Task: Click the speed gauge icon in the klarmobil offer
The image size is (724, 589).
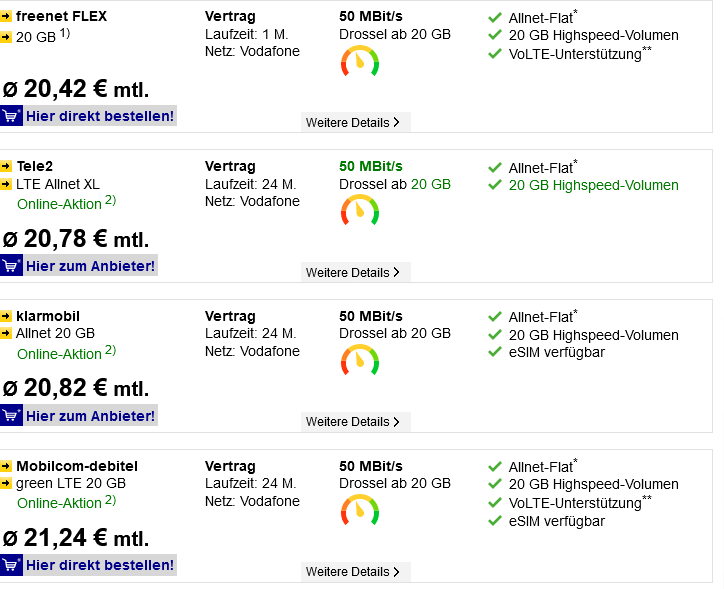Action: 360,360
